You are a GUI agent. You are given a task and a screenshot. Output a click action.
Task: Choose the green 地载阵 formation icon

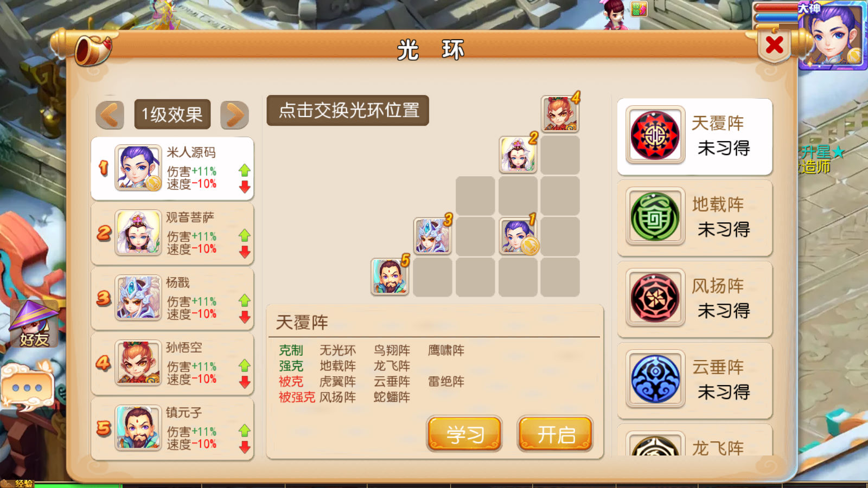pyautogui.click(x=655, y=216)
